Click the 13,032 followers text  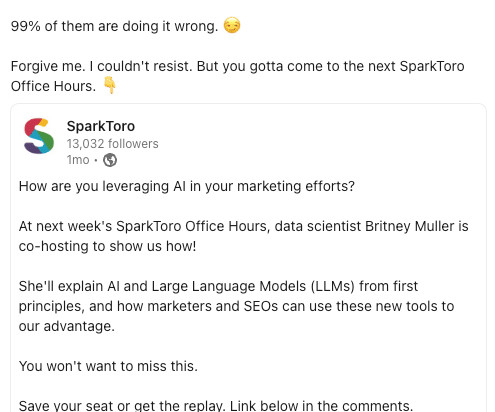[x=112, y=144]
